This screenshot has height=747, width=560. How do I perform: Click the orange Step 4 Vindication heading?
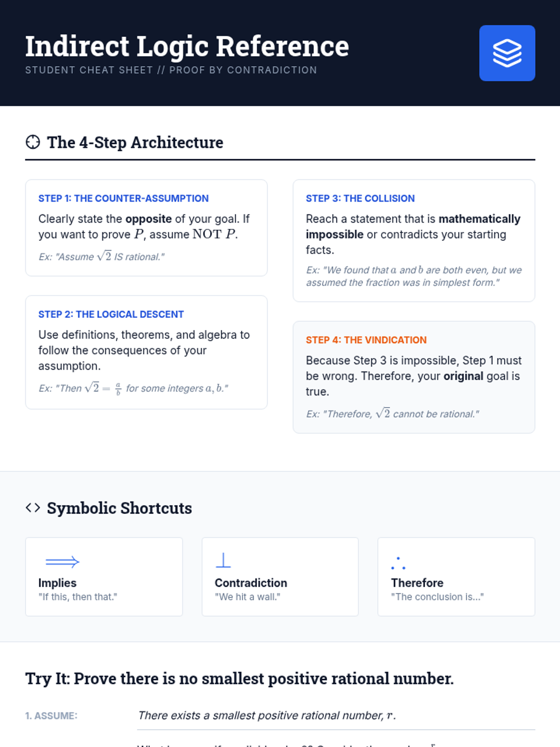366,340
